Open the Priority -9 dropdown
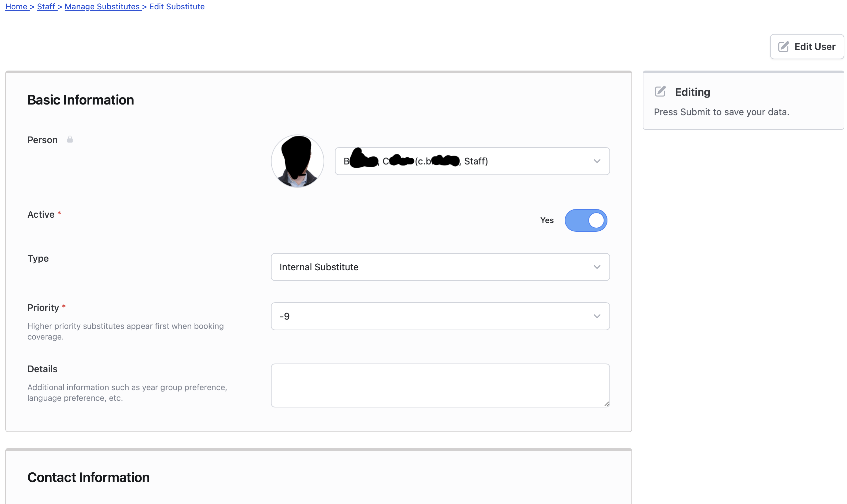 tap(440, 316)
